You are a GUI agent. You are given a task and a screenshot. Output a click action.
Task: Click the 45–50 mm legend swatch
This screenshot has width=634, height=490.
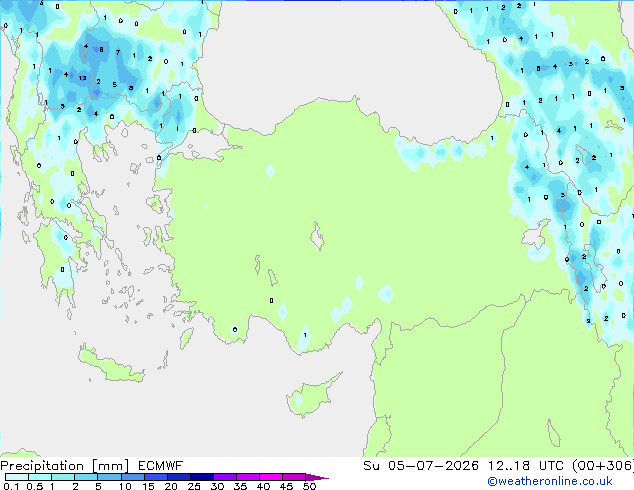click(x=294, y=477)
